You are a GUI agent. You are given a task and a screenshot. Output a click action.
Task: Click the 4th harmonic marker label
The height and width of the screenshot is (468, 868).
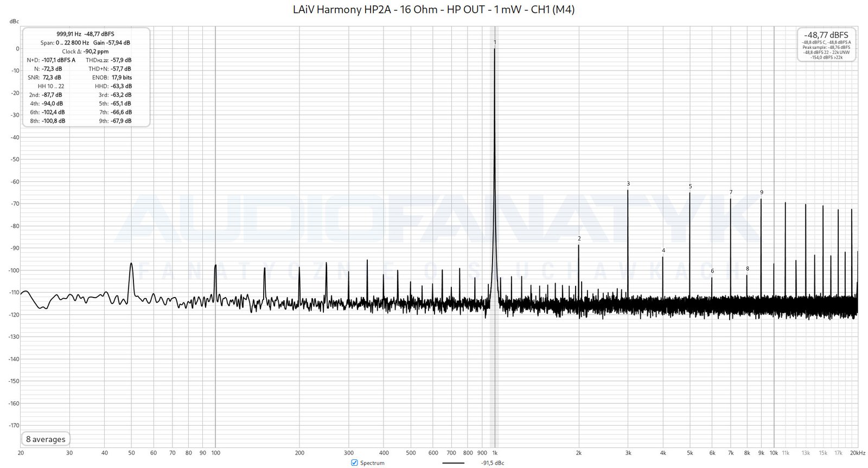(x=663, y=251)
